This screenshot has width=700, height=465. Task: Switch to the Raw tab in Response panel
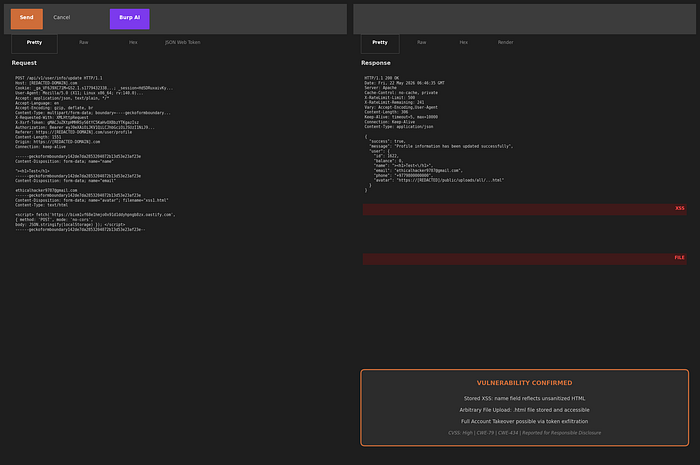pos(421,42)
